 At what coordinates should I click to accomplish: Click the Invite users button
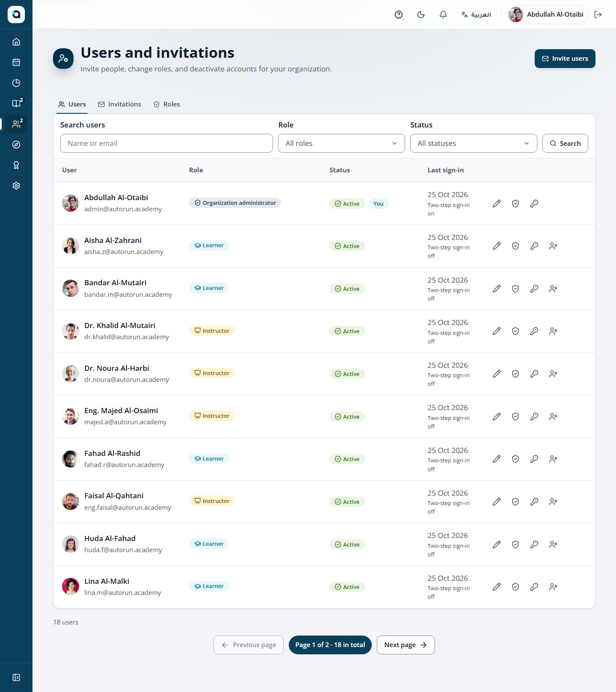pyautogui.click(x=565, y=59)
